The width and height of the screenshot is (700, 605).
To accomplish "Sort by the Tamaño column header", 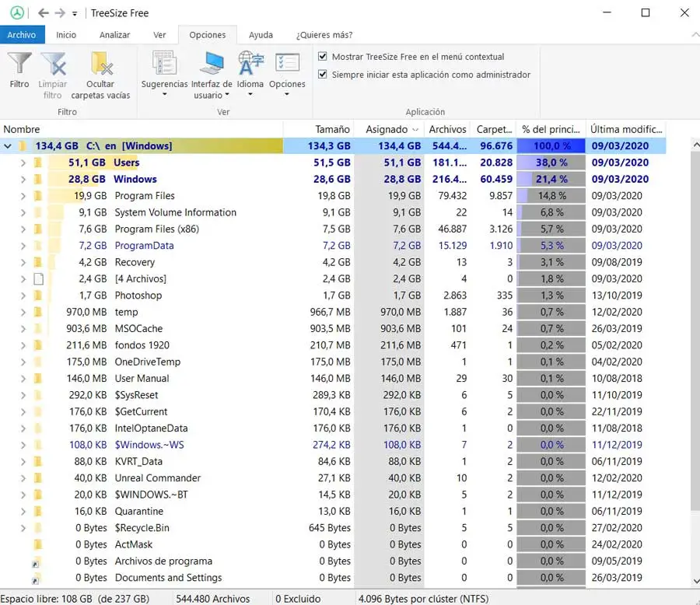I will coord(332,129).
